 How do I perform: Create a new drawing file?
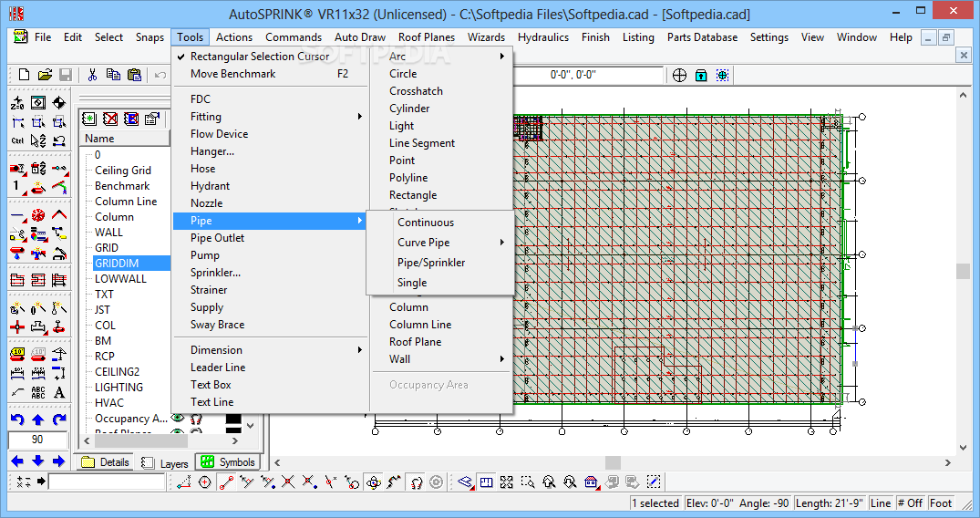[x=24, y=75]
